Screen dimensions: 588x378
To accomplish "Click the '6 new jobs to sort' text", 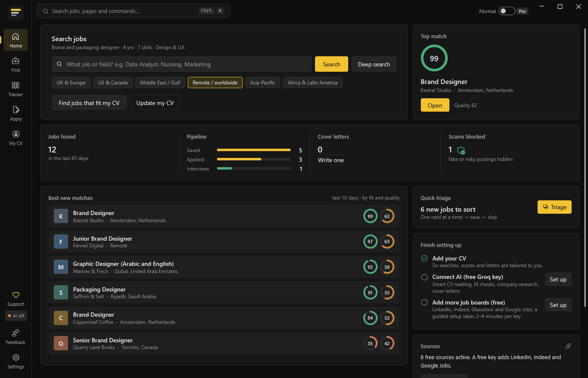I will pos(448,209).
